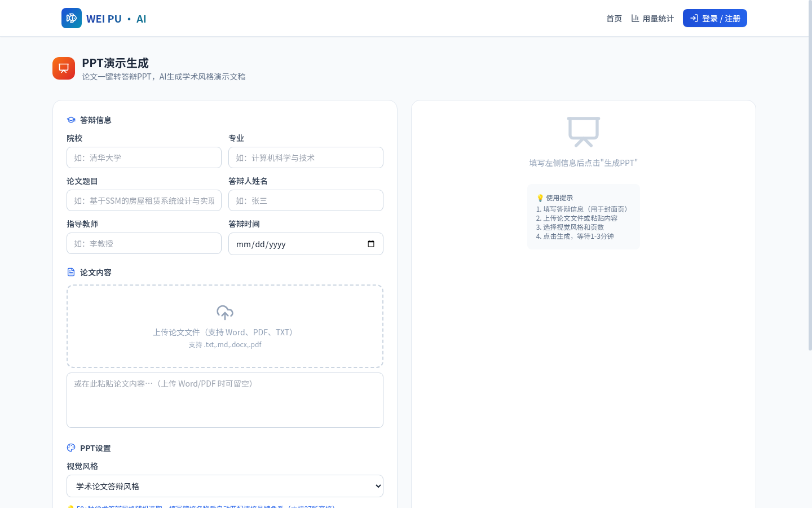Click the large presentation board placeholder icon
This screenshot has height=508, width=812.
tap(584, 132)
